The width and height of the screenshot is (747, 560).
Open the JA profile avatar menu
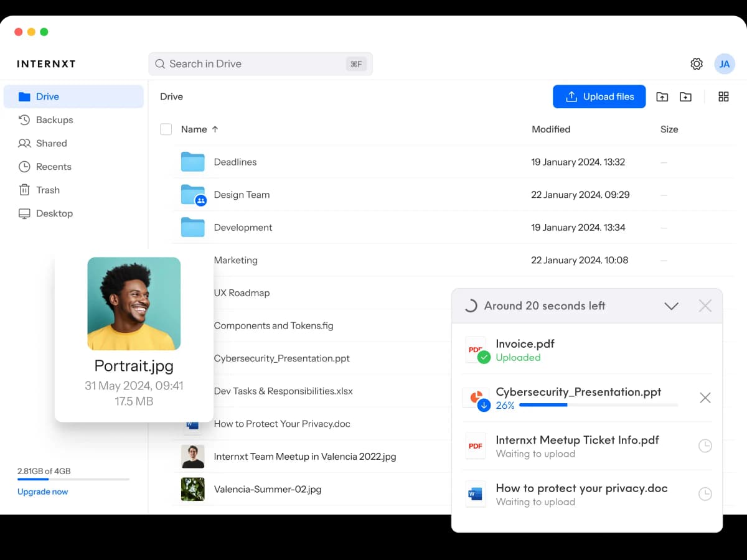pos(724,63)
